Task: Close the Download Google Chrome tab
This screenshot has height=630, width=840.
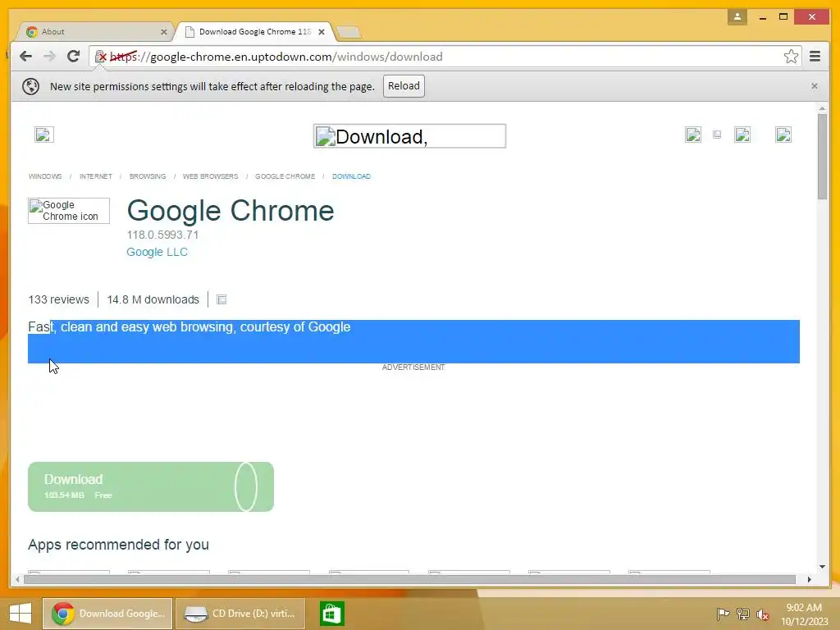Action: click(322, 32)
